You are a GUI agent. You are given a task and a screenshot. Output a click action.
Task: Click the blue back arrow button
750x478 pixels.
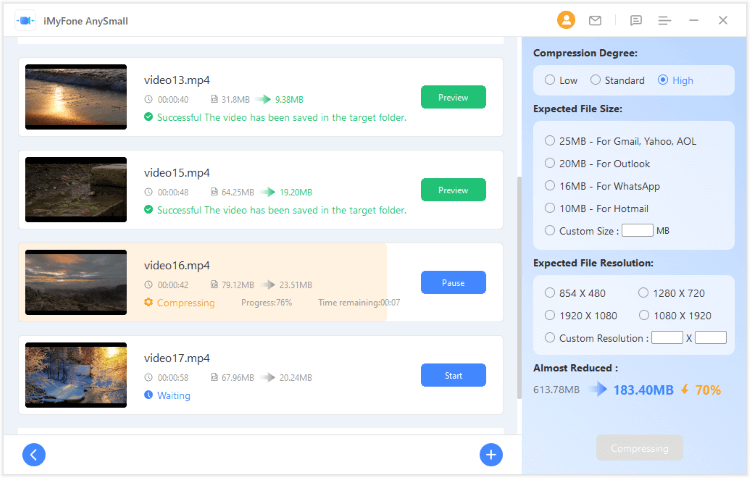(34, 455)
